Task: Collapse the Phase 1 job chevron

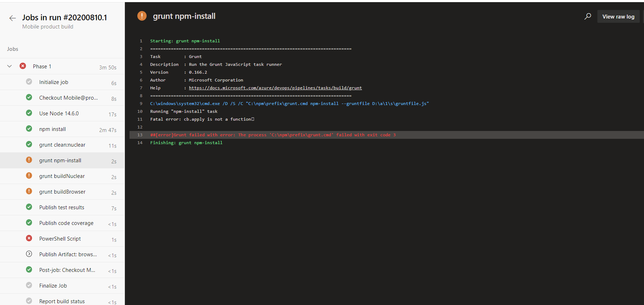Action: click(10, 66)
